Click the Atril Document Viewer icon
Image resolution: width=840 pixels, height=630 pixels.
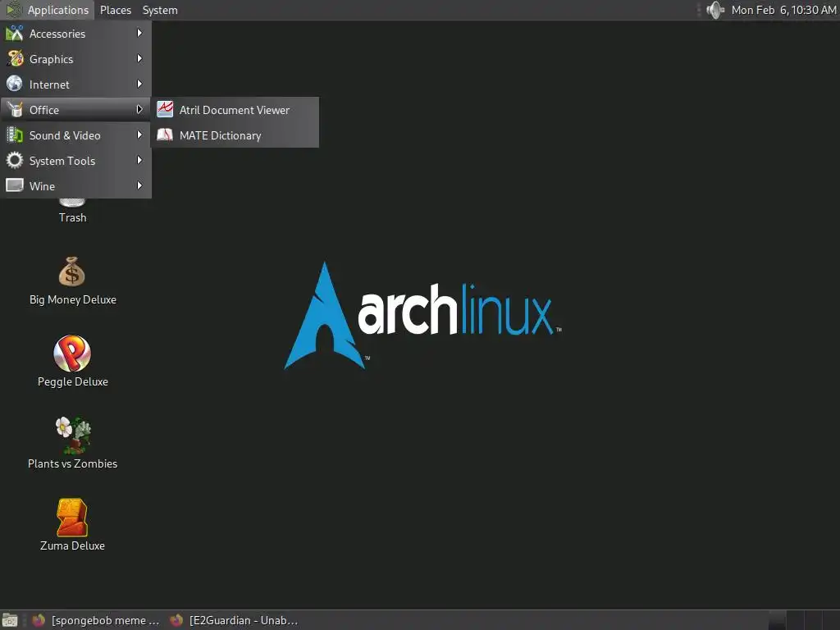click(x=165, y=109)
